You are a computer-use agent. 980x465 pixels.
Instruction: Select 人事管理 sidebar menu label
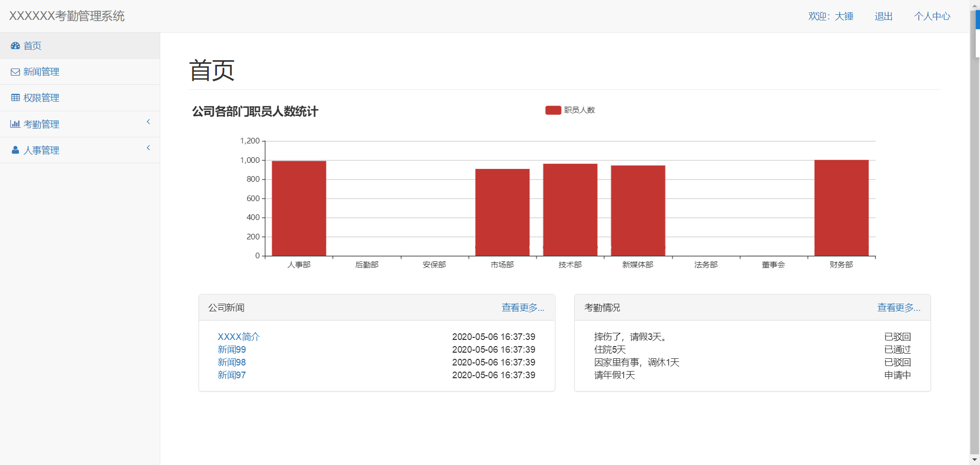[x=41, y=150]
